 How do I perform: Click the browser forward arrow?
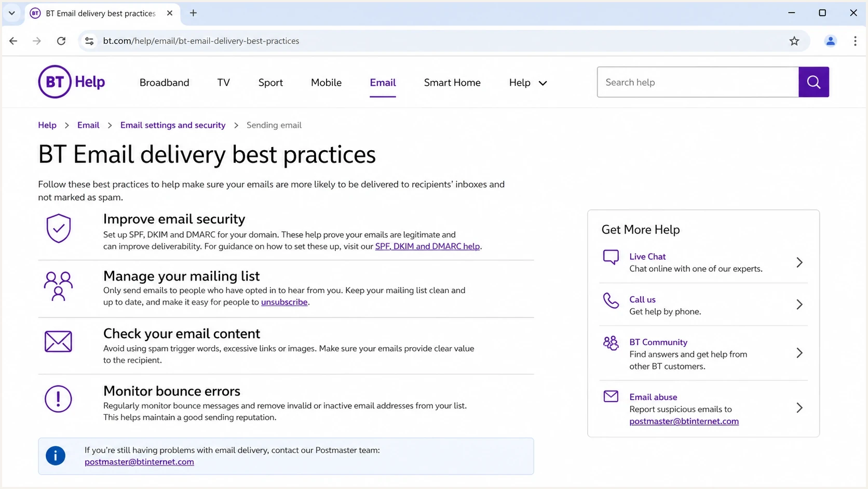click(x=36, y=41)
